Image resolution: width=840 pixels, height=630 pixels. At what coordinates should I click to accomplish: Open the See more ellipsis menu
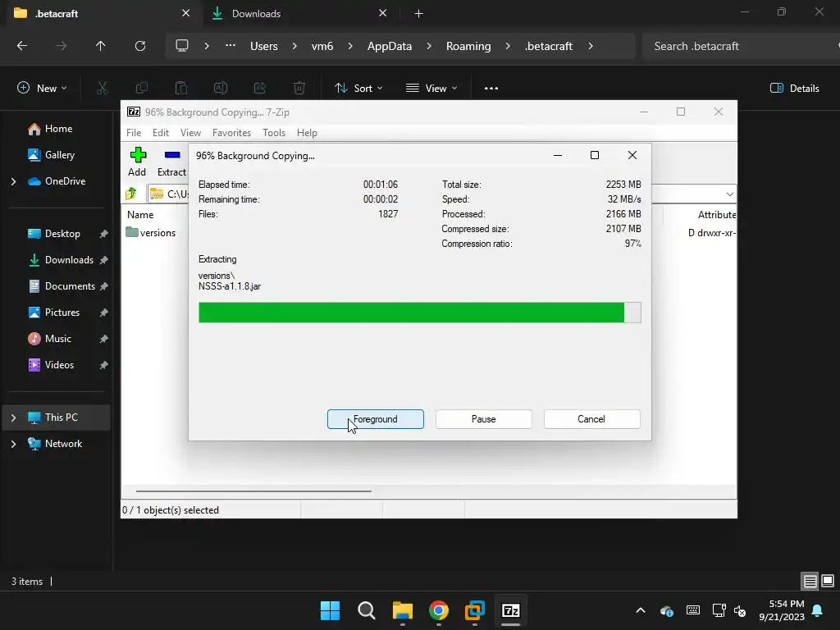[x=491, y=89]
